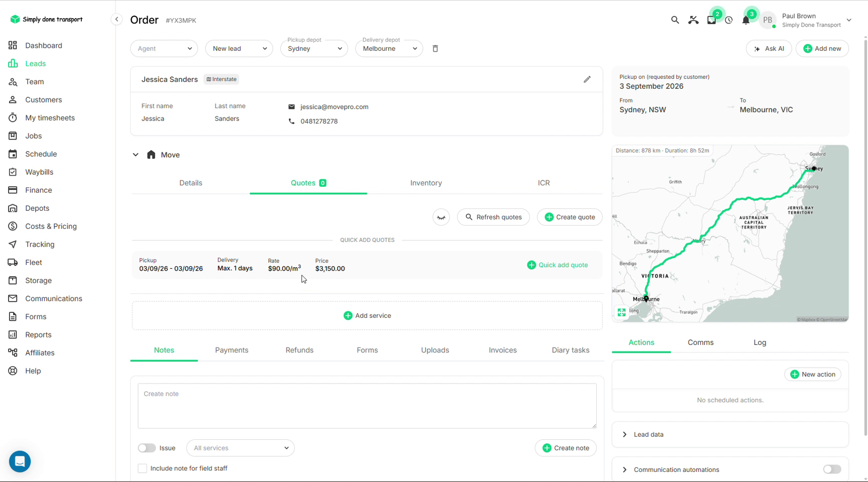The height and width of the screenshot is (482, 868).
Task: Open the All services dropdown
Action: pos(241,448)
